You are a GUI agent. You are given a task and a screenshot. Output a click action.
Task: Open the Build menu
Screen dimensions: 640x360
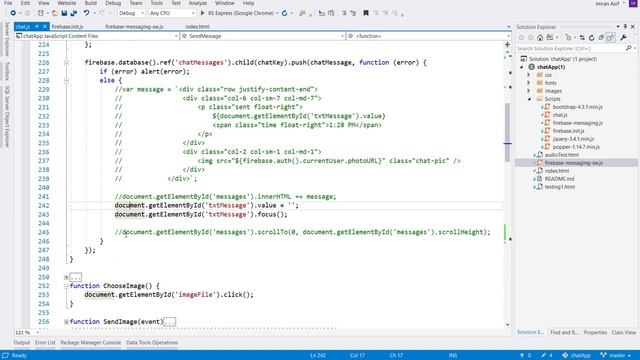91,3
